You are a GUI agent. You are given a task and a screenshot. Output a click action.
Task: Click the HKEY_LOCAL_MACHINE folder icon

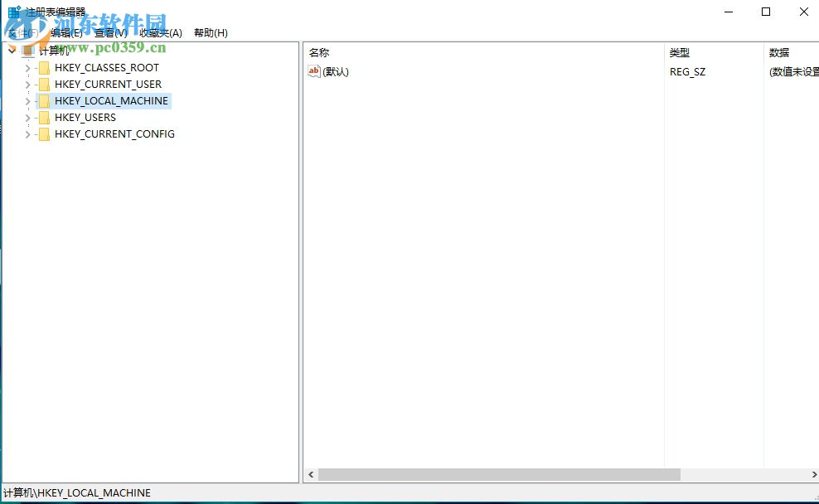(x=44, y=100)
